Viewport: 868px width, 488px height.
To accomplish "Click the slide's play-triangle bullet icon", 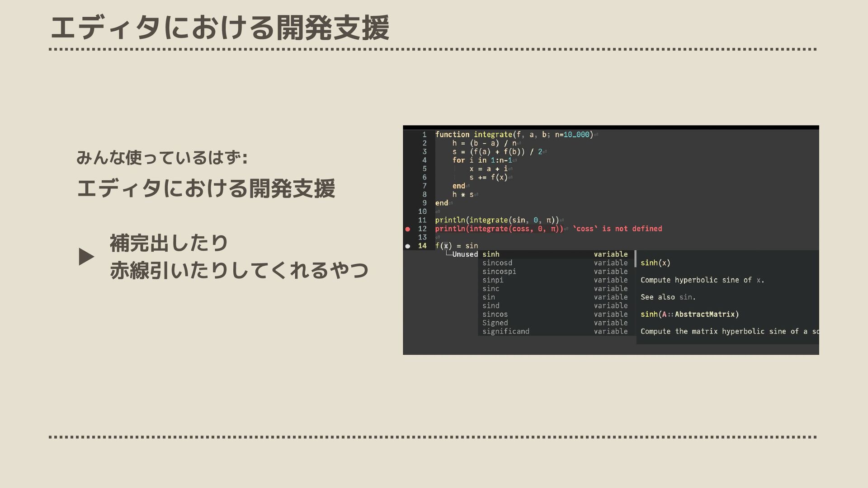I will pyautogui.click(x=86, y=257).
